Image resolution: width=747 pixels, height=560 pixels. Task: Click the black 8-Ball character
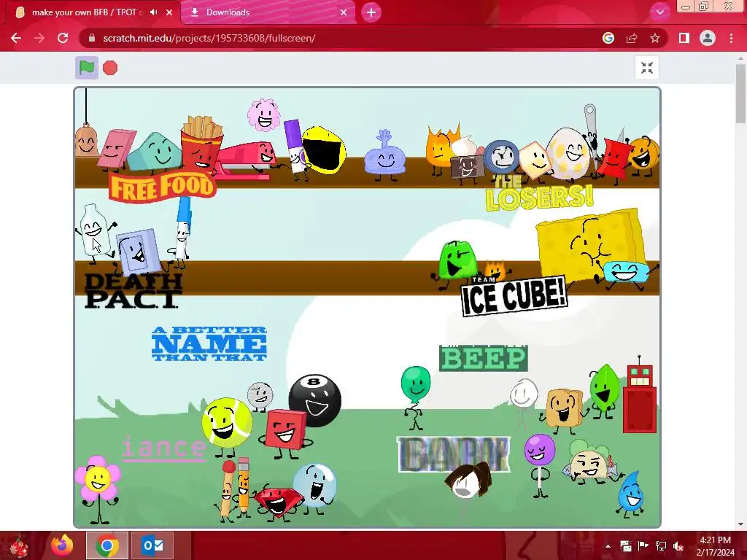coord(315,400)
